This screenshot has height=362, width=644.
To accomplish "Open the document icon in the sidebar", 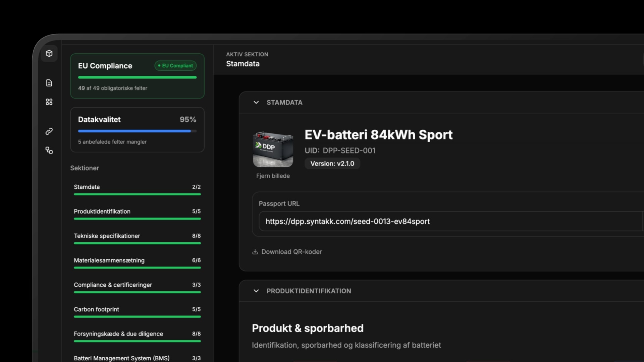I will click(49, 83).
